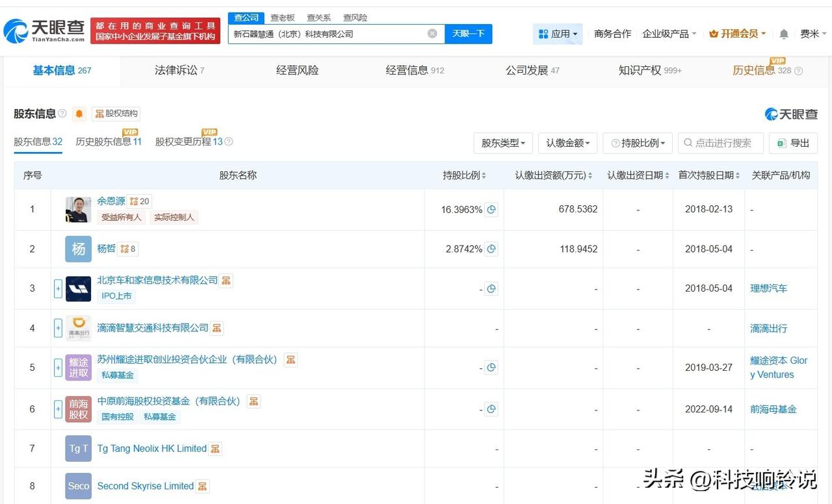Click the pie chart icon in 中原前海 row
This screenshot has height=504, width=832.
492,409
